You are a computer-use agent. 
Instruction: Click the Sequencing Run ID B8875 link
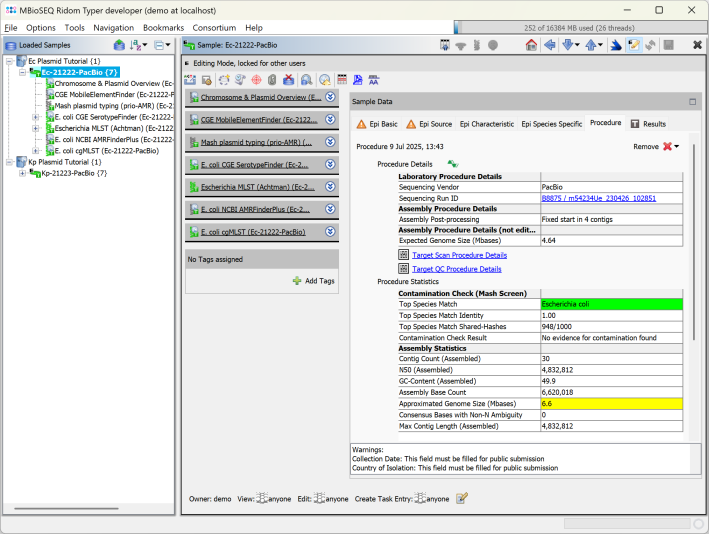click(598, 198)
